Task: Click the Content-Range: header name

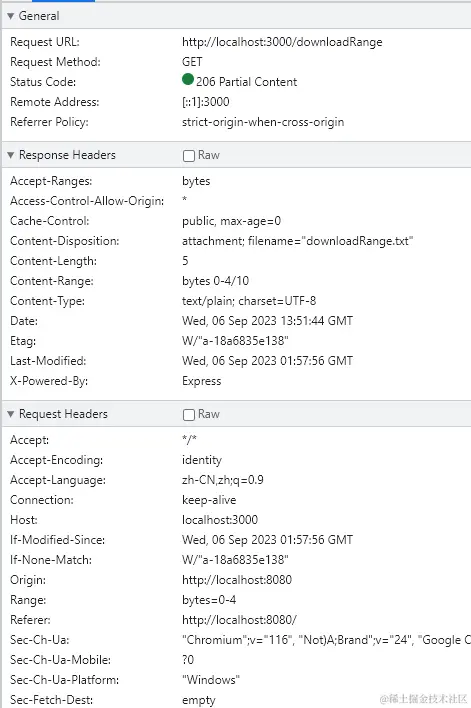Action: (x=52, y=281)
